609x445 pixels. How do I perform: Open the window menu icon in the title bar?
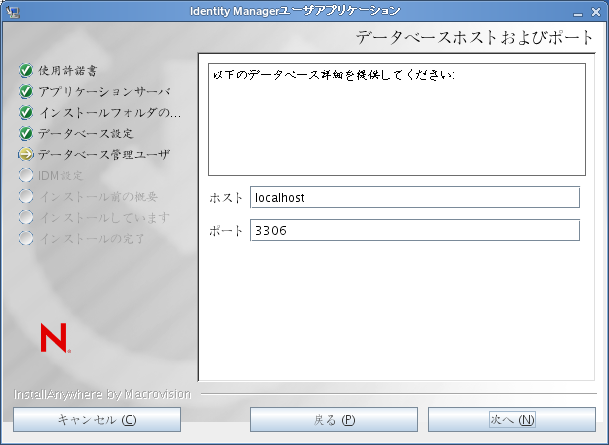coord(13,11)
